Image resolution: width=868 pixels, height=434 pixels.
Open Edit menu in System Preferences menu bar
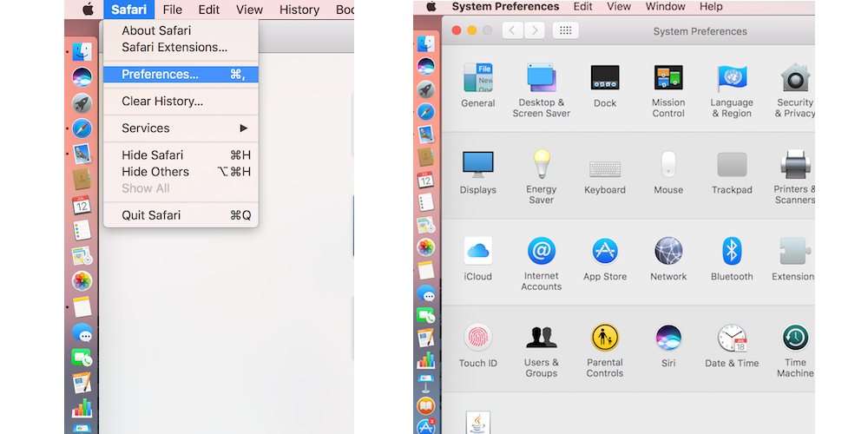point(582,7)
